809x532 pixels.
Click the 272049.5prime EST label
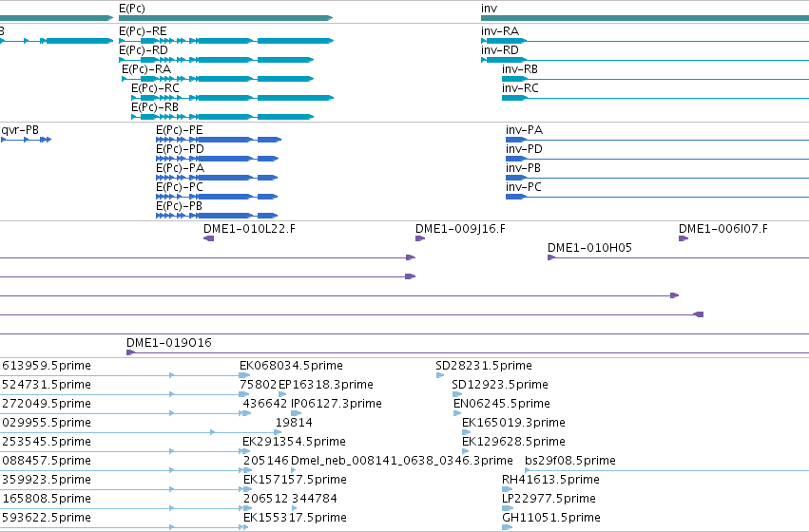47,404
